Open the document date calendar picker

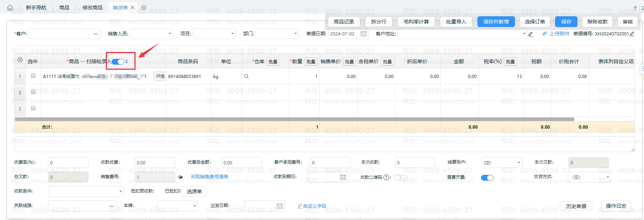364,34
